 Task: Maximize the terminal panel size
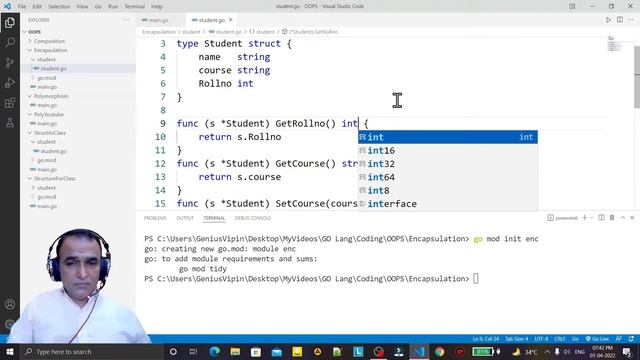pos(623,218)
